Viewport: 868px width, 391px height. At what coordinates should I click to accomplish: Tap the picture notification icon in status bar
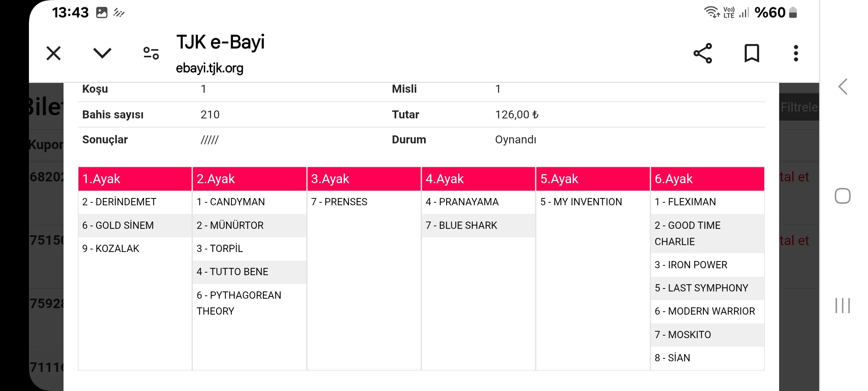(x=102, y=13)
